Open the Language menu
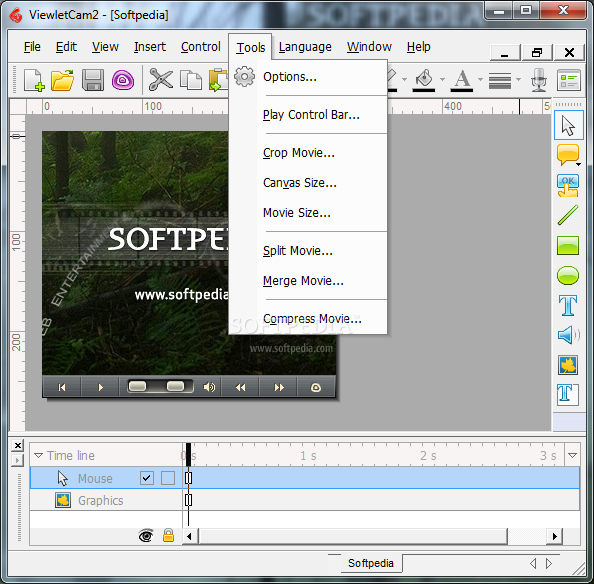594x584 pixels. tap(305, 47)
